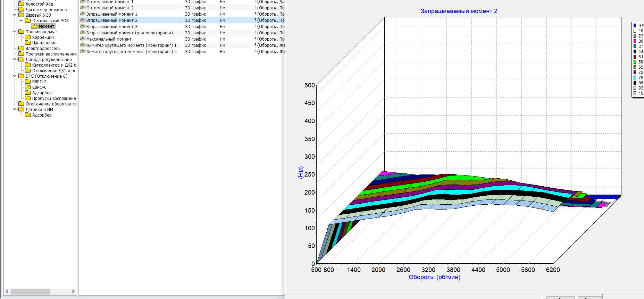The height and width of the screenshot is (299, 644).
Task: Click the magenta 30 legend swatch
Action: pyautogui.click(x=635, y=41)
